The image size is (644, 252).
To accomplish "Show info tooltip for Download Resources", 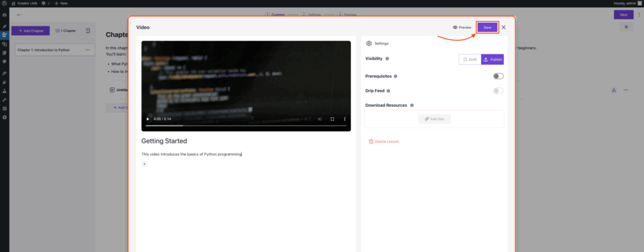I will (x=412, y=105).
